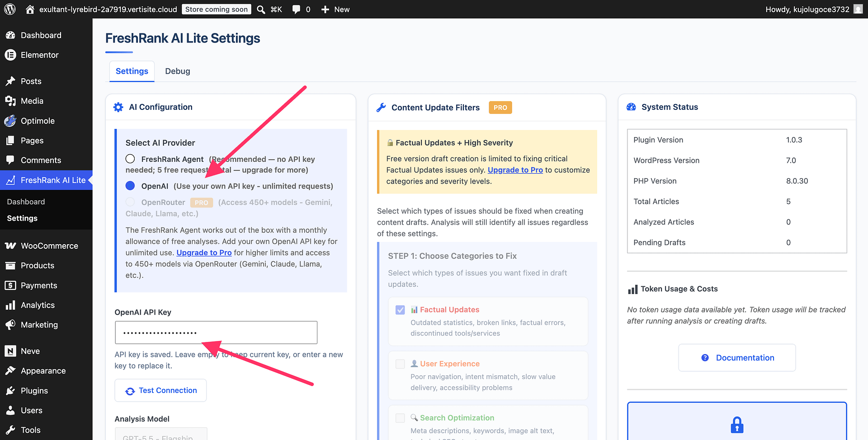Click the Select AI Provider heading

[160, 143]
